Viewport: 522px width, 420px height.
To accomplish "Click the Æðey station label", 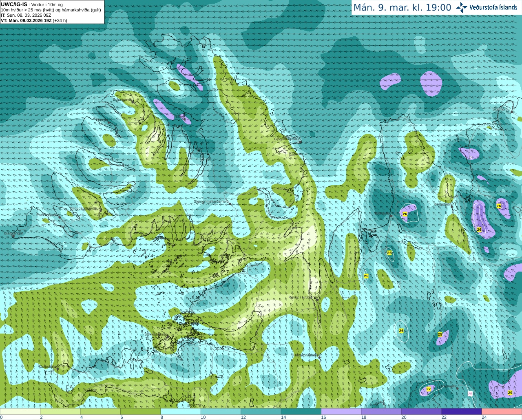I will pyautogui.click(x=180, y=117).
